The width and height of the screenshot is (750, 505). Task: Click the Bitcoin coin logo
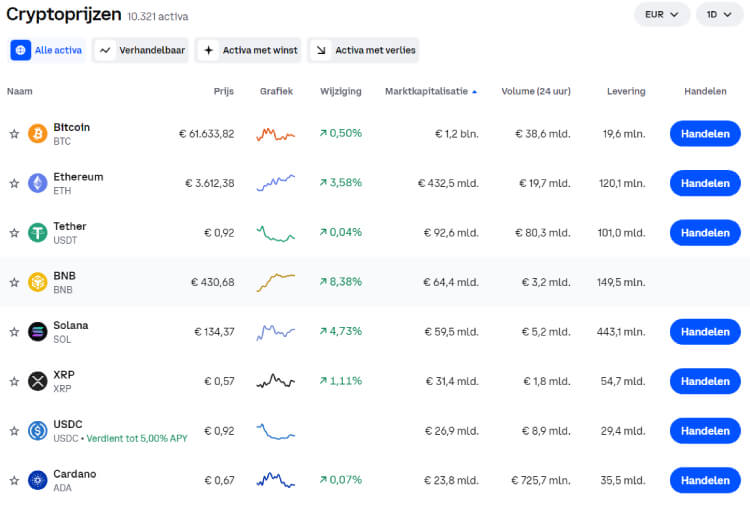(37, 134)
